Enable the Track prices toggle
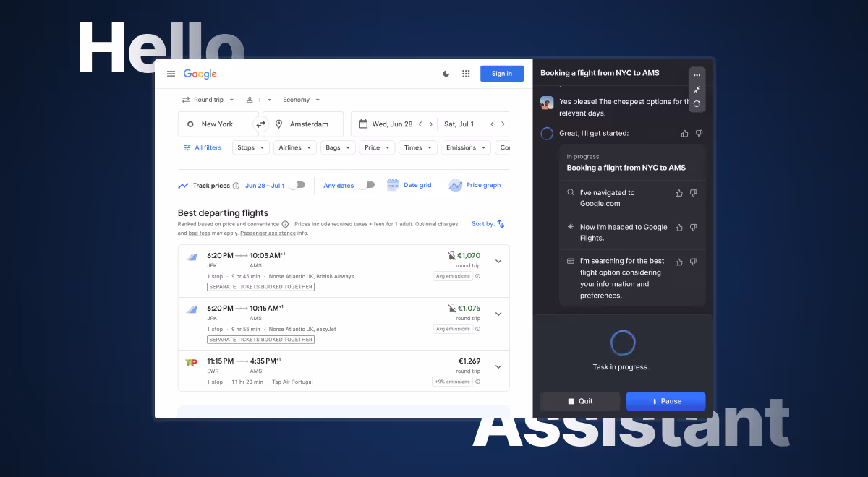Image resolution: width=868 pixels, height=477 pixels. tap(298, 185)
